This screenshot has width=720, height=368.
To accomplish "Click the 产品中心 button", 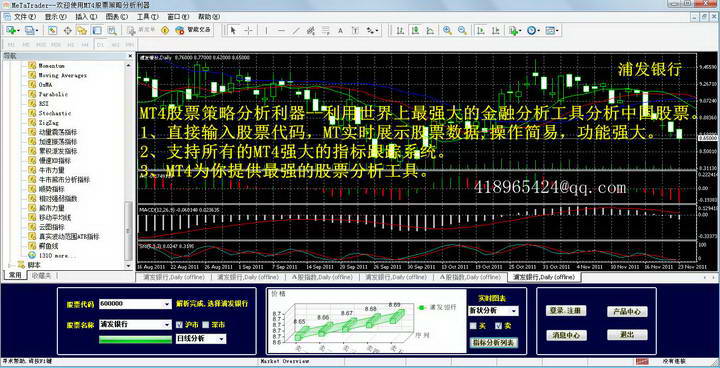I will pyautogui.click(x=627, y=311).
